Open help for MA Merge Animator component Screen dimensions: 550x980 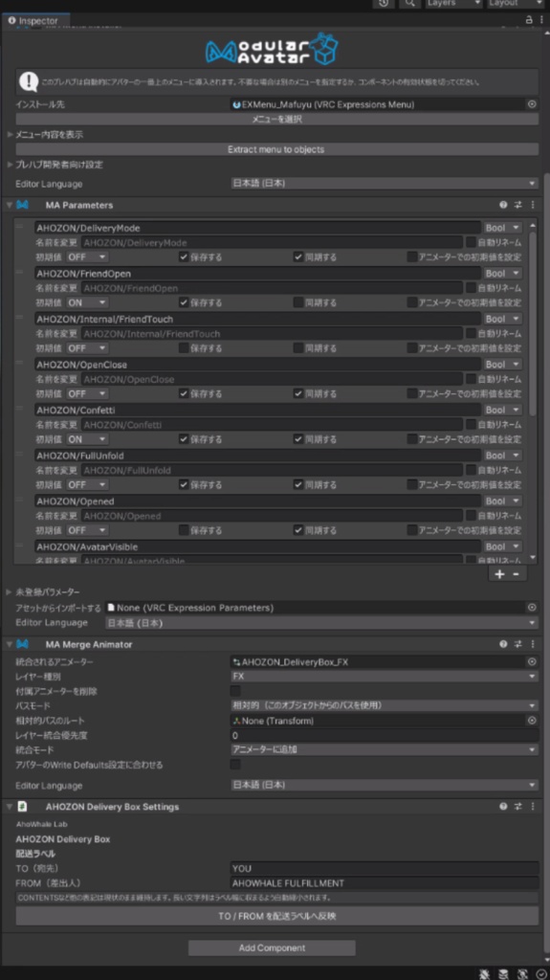pos(503,644)
